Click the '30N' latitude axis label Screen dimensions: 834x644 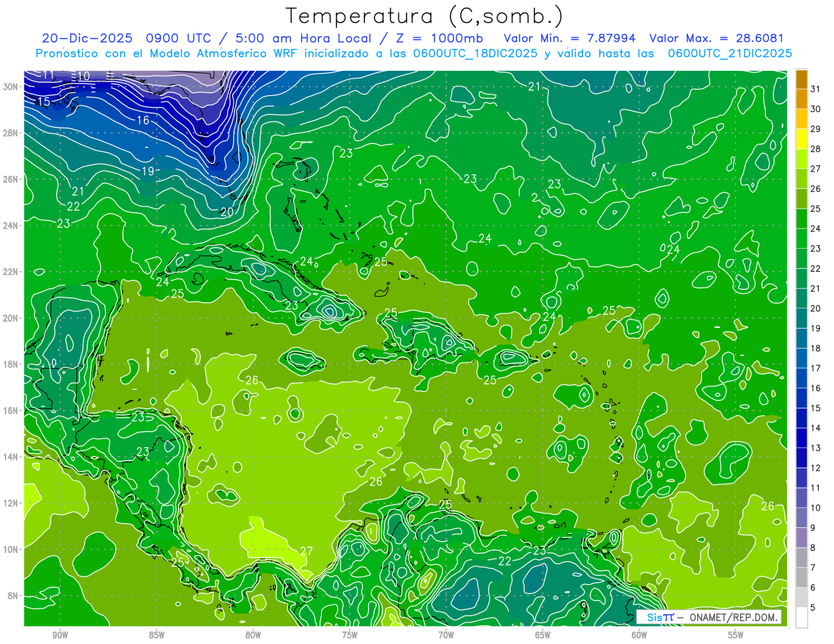[10, 86]
